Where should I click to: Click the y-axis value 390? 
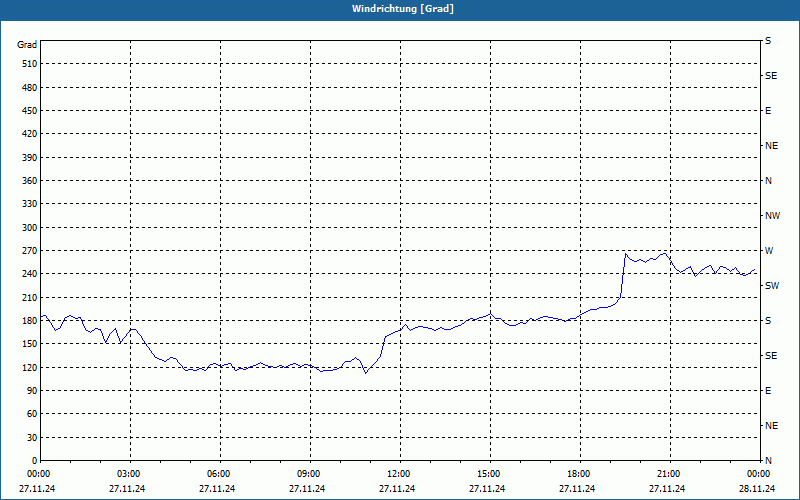(x=29, y=157)
